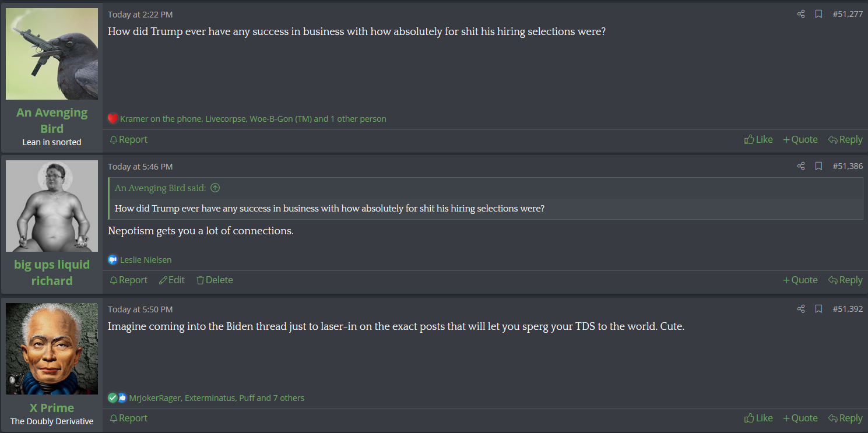The height and width of the screenshot is (433, 868).
Task: Bookmark post #51,277
Action: pos(818,14)
